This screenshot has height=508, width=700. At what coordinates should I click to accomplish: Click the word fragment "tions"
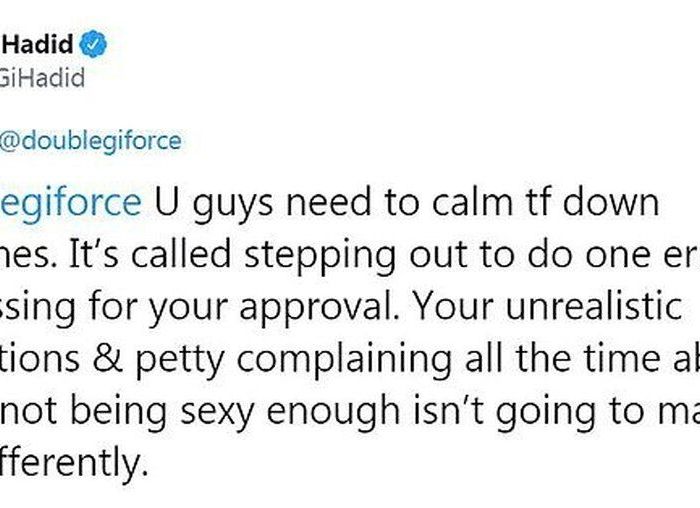40,358
